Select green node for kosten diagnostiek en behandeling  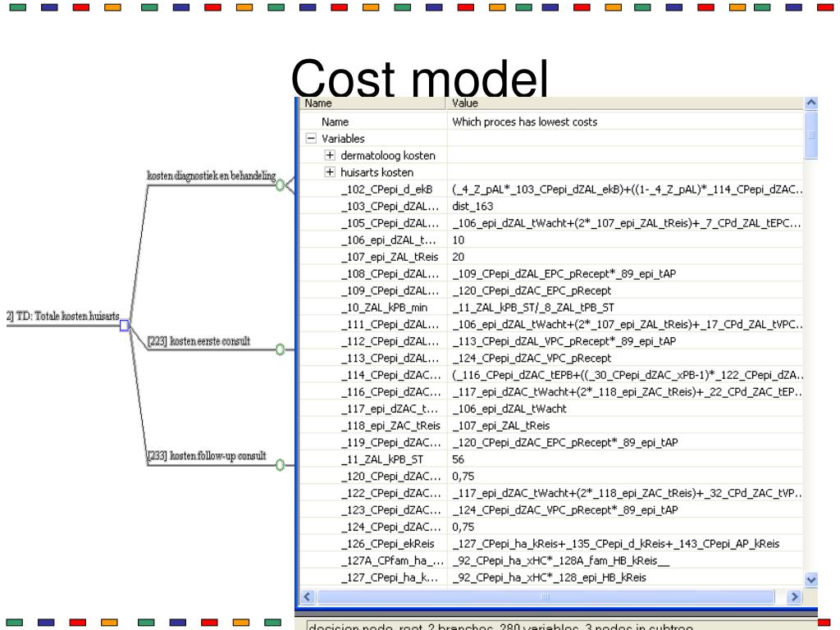coord(281,185)
